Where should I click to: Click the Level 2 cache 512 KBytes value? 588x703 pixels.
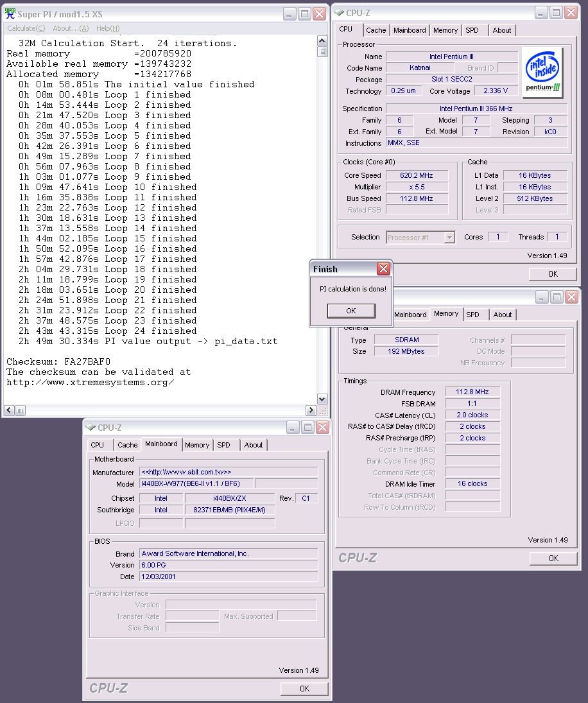[x=535, y=198]
